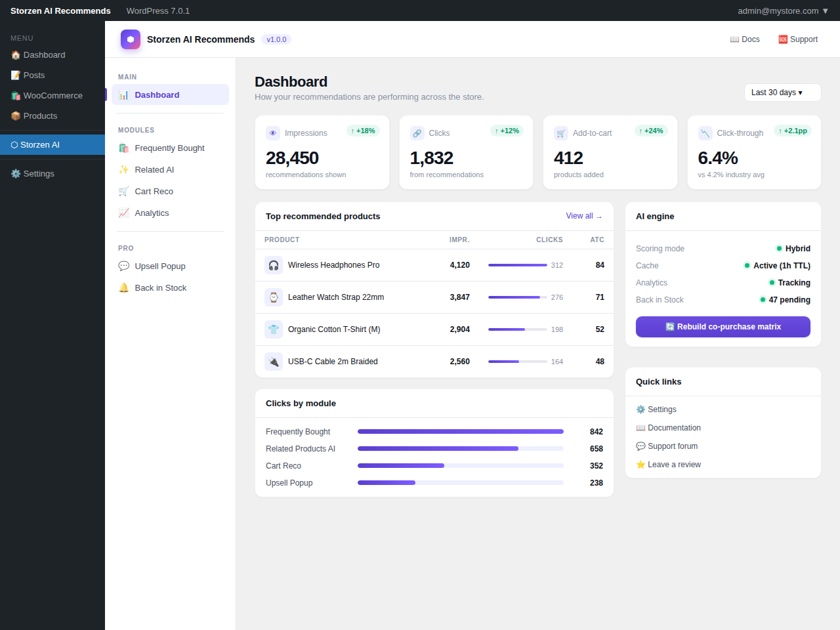This screenshot has width=840, height=630.
Task: Click the Analytics chart icon in sidebar
Action: tap(123, 213)
